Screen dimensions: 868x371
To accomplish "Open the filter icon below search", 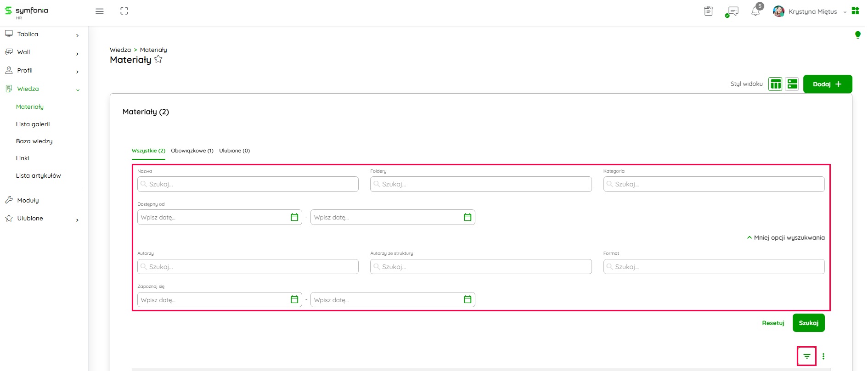I will click(806, 356).
